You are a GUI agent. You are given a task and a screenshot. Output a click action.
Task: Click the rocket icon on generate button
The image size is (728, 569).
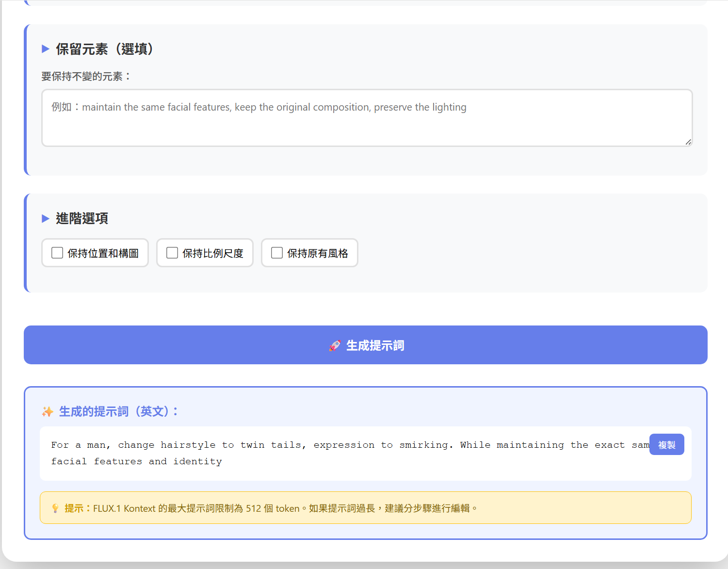[x=335, y=346]
